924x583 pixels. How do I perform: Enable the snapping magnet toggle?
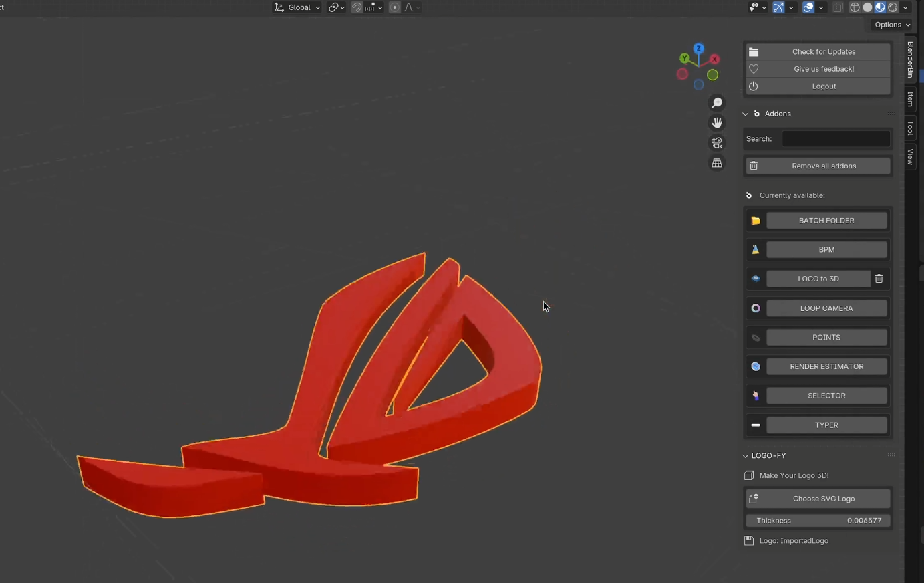357,7
